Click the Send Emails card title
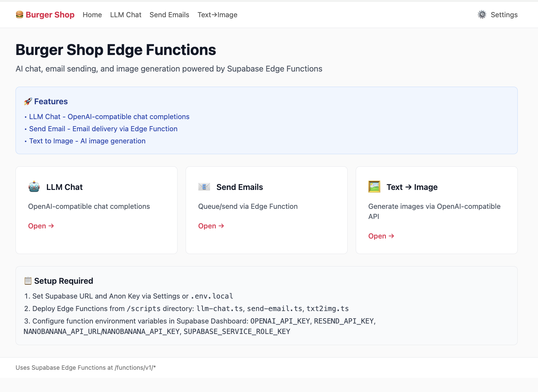This screenshot has width=538, height=392. tap(240, 187)
